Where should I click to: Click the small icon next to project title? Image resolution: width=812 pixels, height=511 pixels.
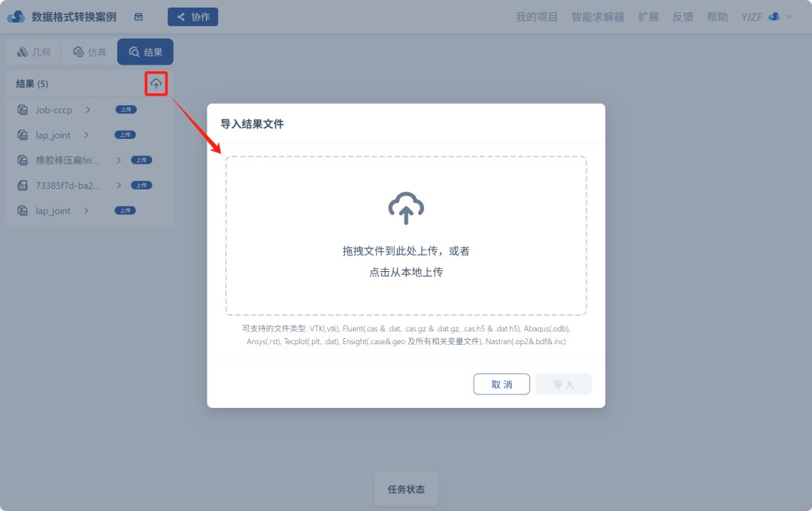pyautogui.click(x=138, y=17)
